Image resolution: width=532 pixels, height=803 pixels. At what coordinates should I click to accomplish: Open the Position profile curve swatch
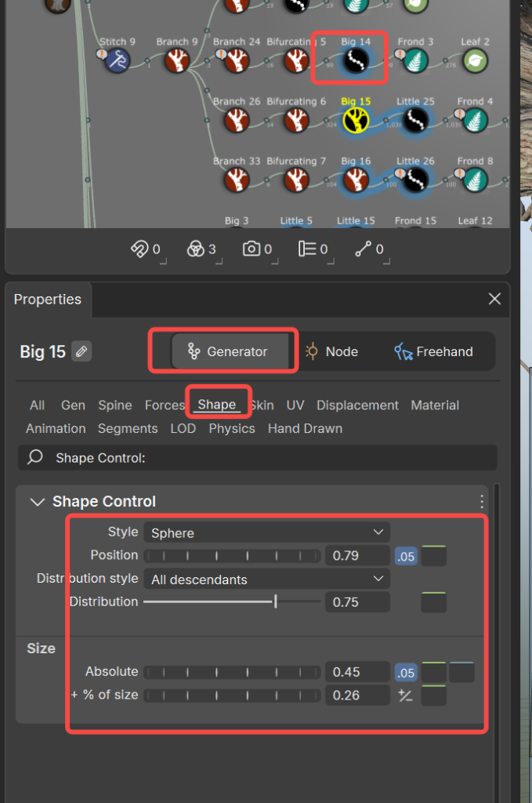pos(434,556)
